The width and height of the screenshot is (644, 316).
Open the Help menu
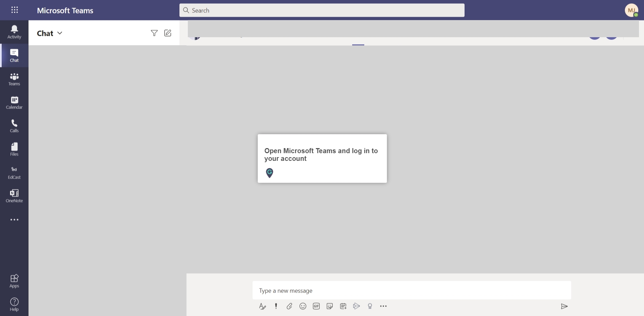(x=14, y=304)
